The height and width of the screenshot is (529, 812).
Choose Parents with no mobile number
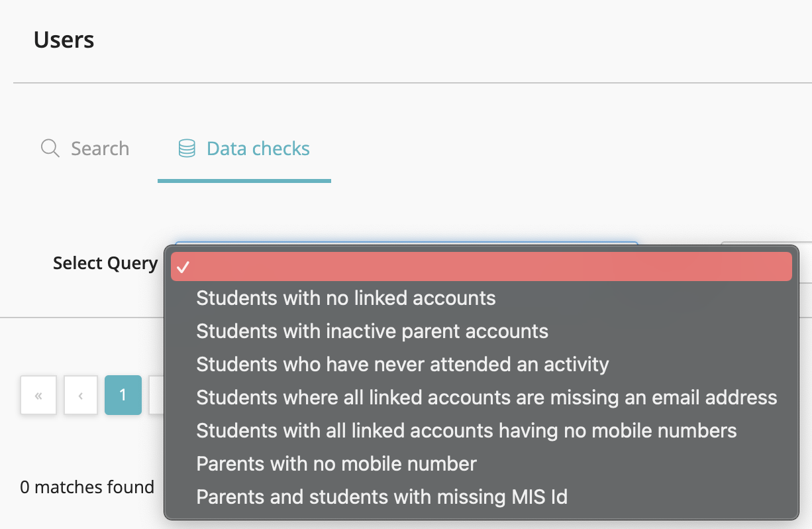[482, 464]
